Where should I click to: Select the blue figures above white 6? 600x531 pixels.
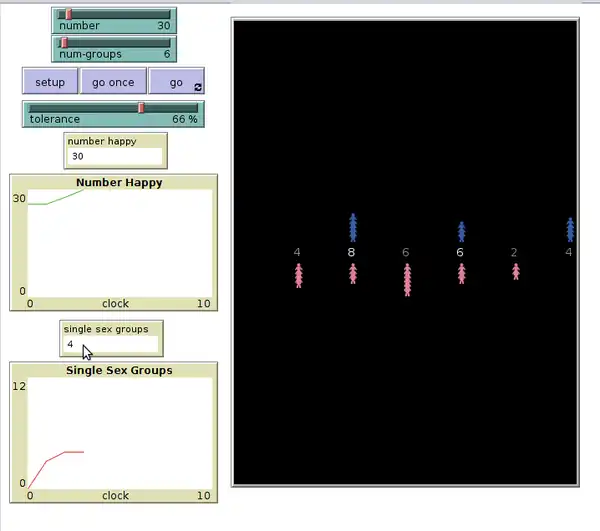click(461, 231)
